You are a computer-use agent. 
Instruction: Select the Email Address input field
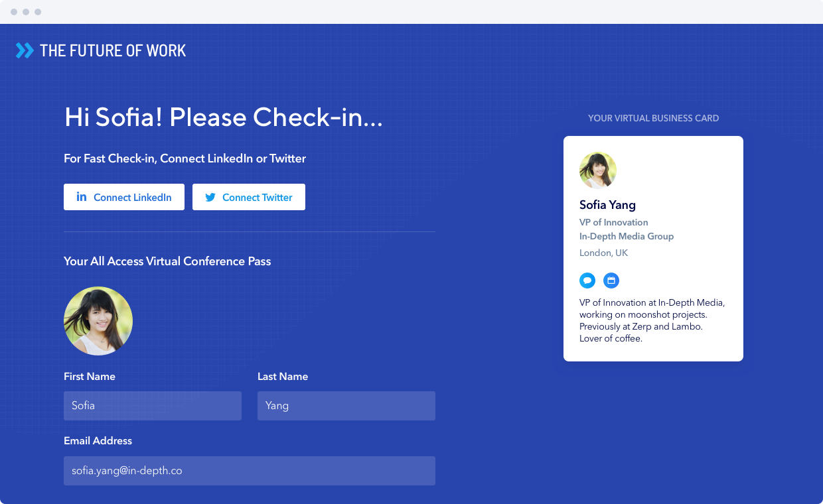250,471
